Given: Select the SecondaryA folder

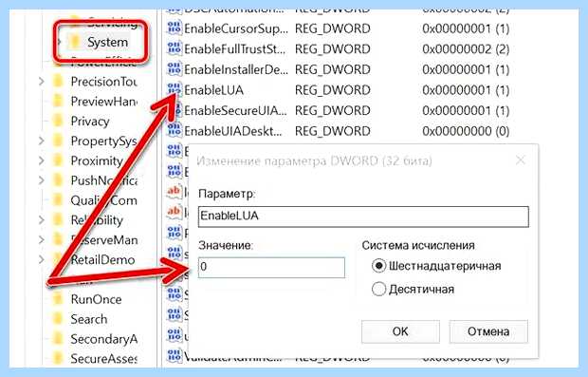Looking at the screenshot, I should click(104, 339).
